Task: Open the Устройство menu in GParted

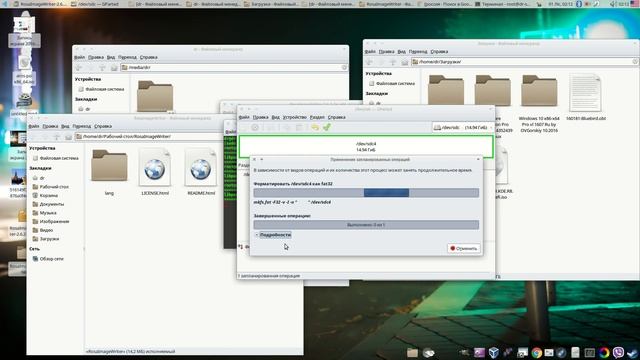Action: (295, 117)
